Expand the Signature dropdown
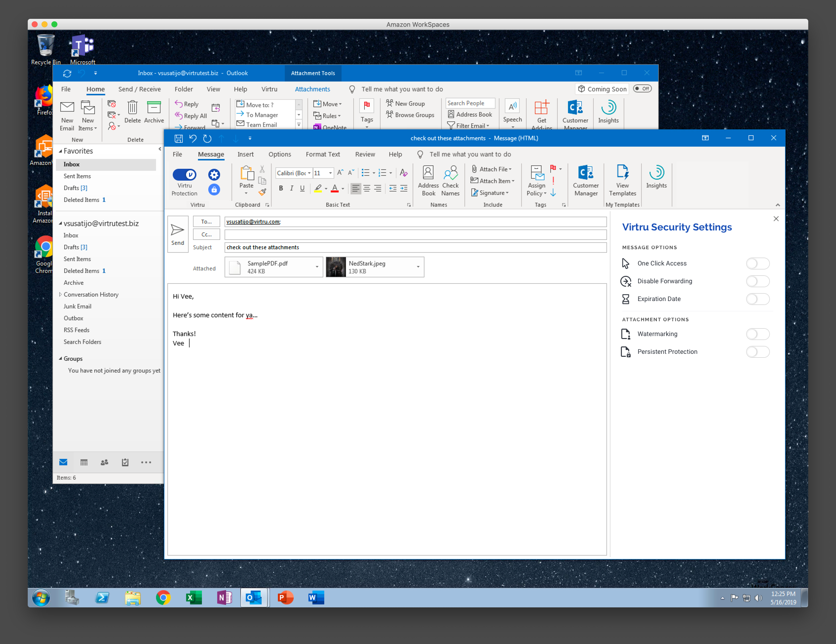The width and height of the screenshot is (836, 644). (507, 193)
